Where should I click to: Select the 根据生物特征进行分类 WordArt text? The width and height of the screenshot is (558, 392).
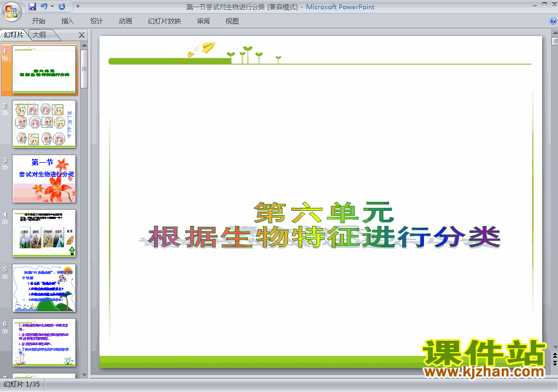(324, 237)
